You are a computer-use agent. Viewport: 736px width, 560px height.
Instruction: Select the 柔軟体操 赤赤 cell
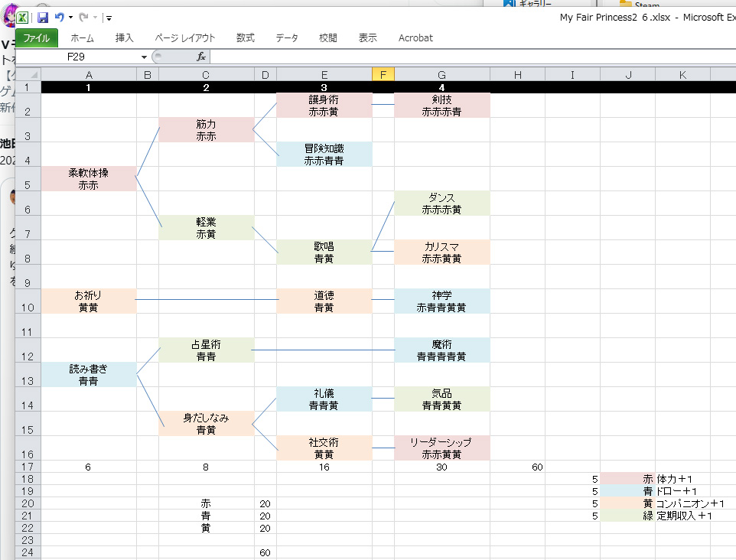click(x=89, y=178)
